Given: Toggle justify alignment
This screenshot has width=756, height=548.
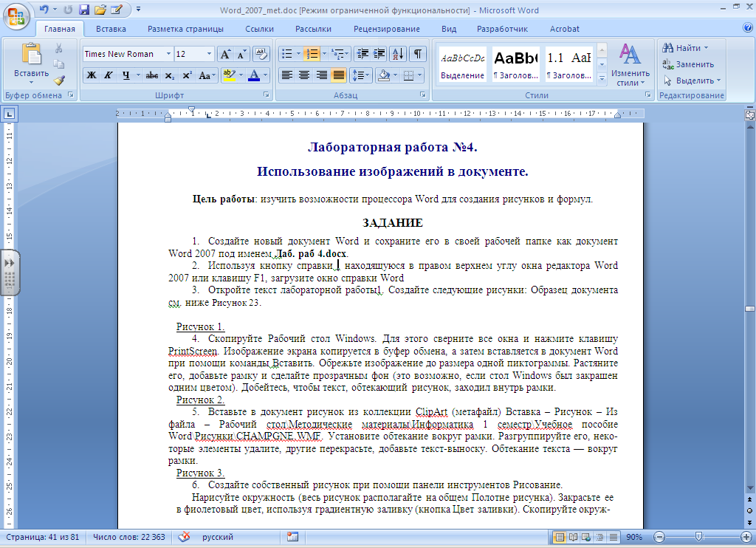Looking at the screenshot, I should point(338,75).
